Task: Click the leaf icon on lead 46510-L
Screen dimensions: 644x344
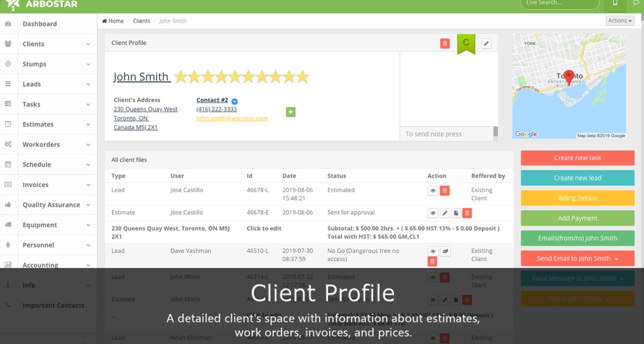Action: 445,251
